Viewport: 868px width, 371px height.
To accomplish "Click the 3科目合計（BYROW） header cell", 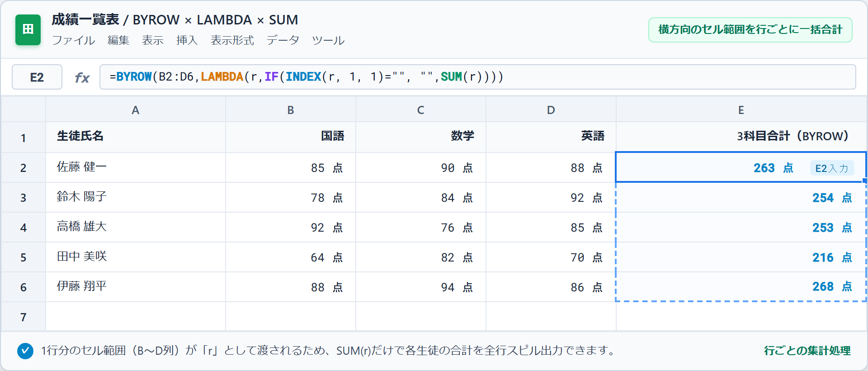I will (x=741, y=137).
